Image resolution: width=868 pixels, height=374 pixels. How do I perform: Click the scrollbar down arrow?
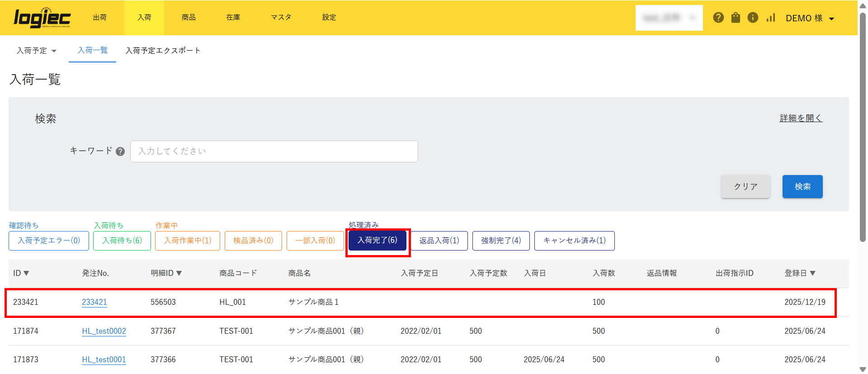(x=863, y=369)
